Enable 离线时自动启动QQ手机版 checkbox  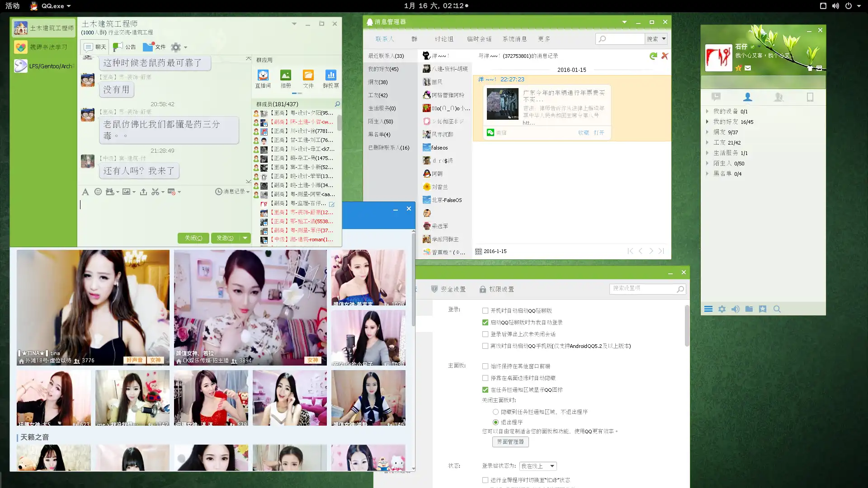click(485, 346)
